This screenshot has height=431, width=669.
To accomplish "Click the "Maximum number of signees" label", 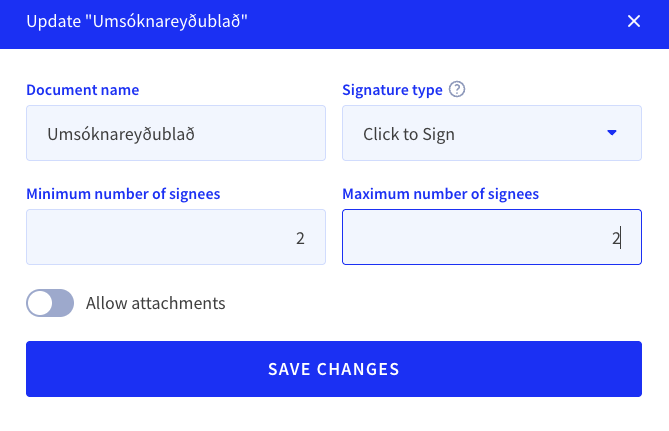I will [x=440, y=194].
